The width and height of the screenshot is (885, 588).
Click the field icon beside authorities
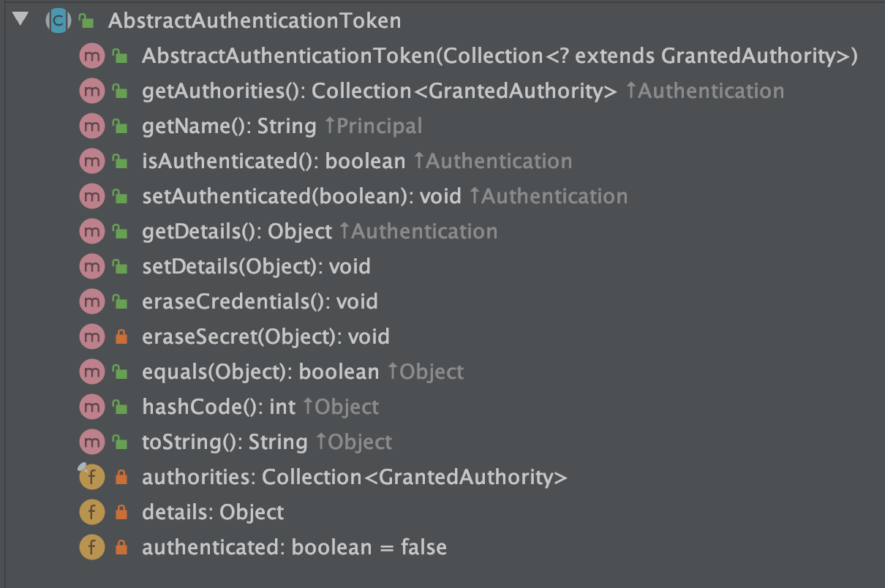click(91, 478)
